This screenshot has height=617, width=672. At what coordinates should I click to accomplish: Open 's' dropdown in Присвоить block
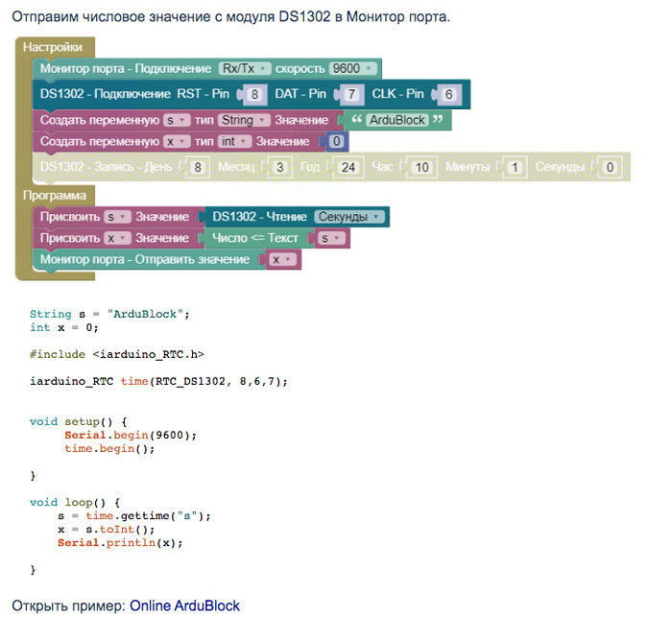[117, 217]
